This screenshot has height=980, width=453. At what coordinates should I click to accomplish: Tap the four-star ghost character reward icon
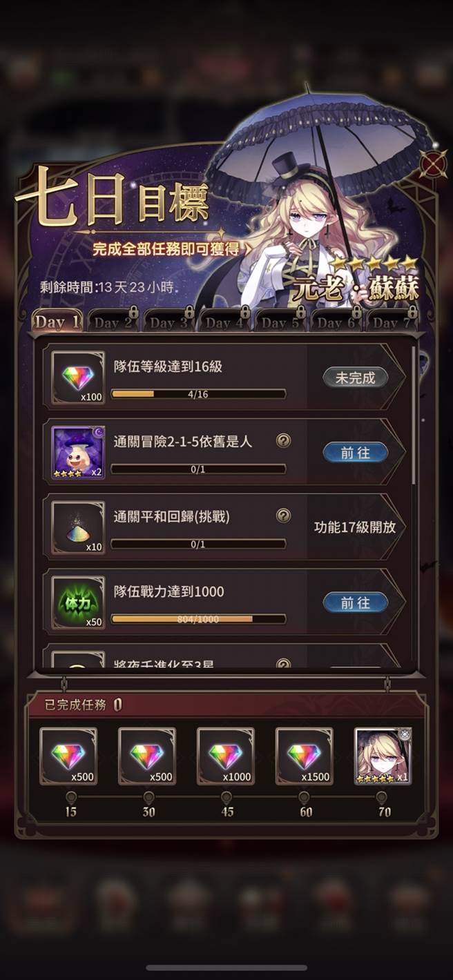click(x=78, y=453)
